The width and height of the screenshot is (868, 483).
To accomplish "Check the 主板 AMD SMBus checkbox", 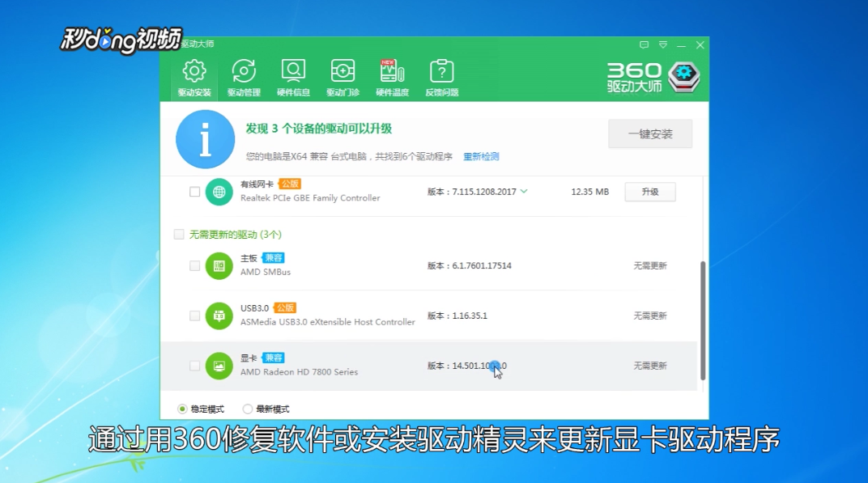I will click(195, 266).
